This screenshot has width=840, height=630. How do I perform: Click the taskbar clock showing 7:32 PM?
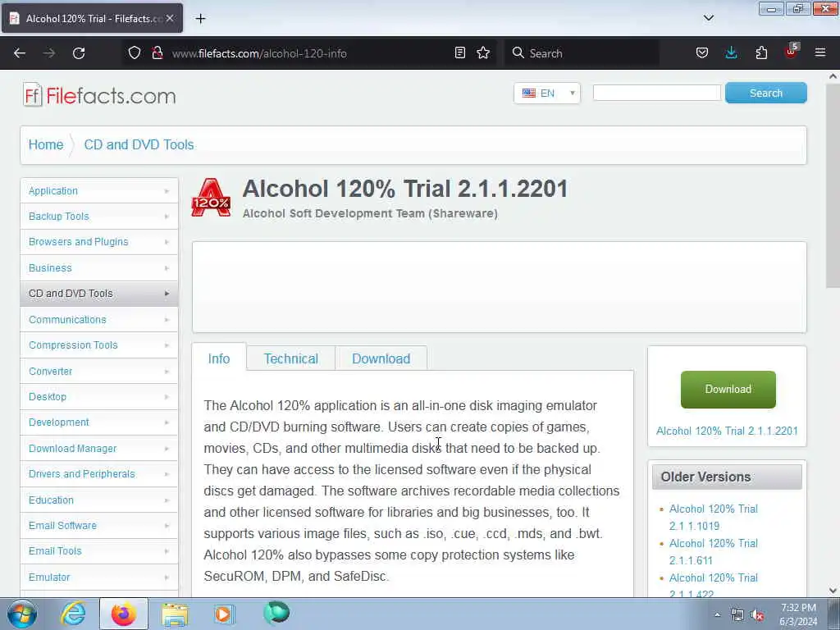coord(798,614)
